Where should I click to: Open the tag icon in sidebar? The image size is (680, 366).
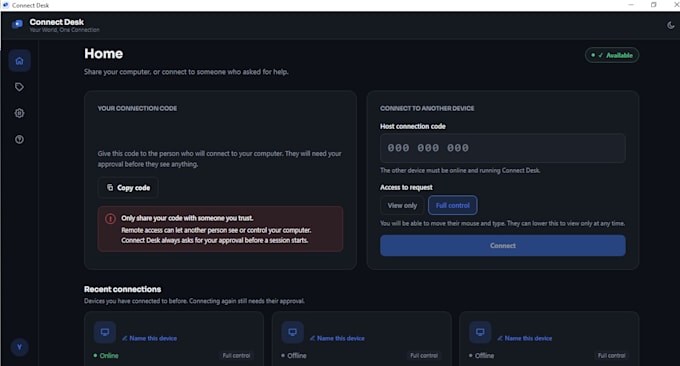pos(19,87)
